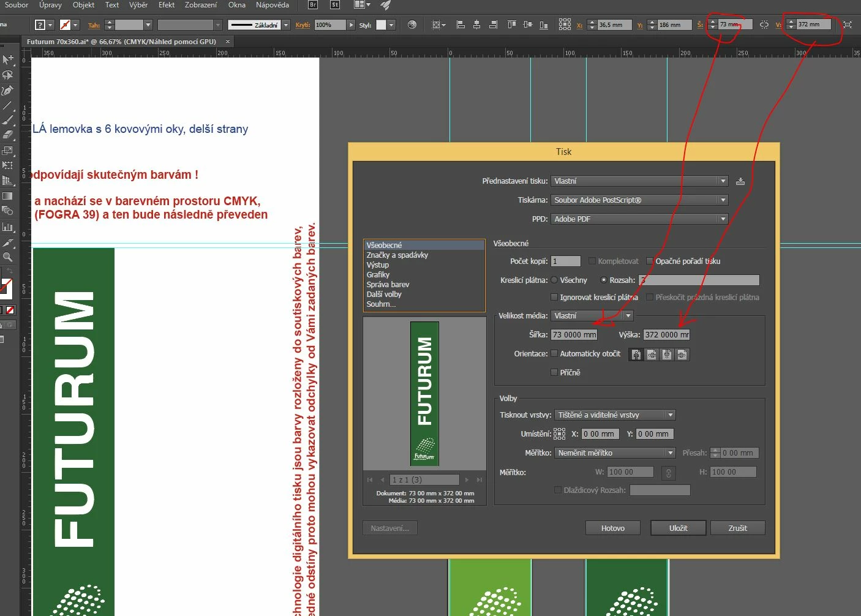Select the Slice tool
The image size is (861, 616).
(7, 242)
